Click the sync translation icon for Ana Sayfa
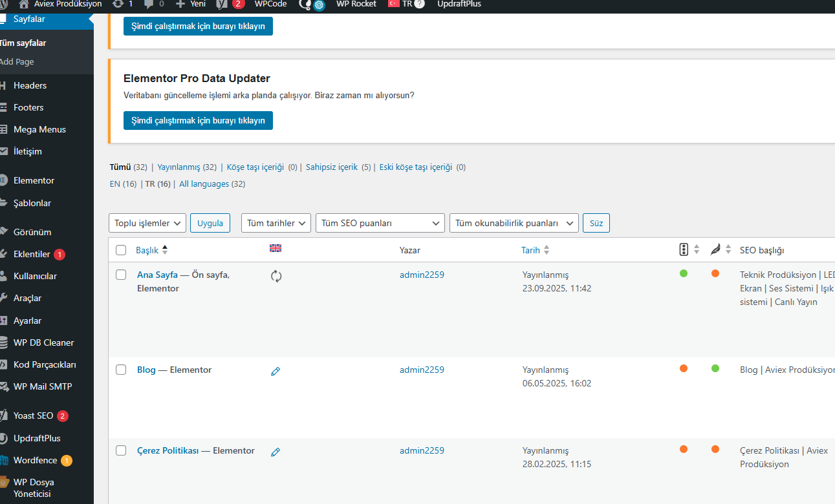The image size is (835, 504). point(276,277)
